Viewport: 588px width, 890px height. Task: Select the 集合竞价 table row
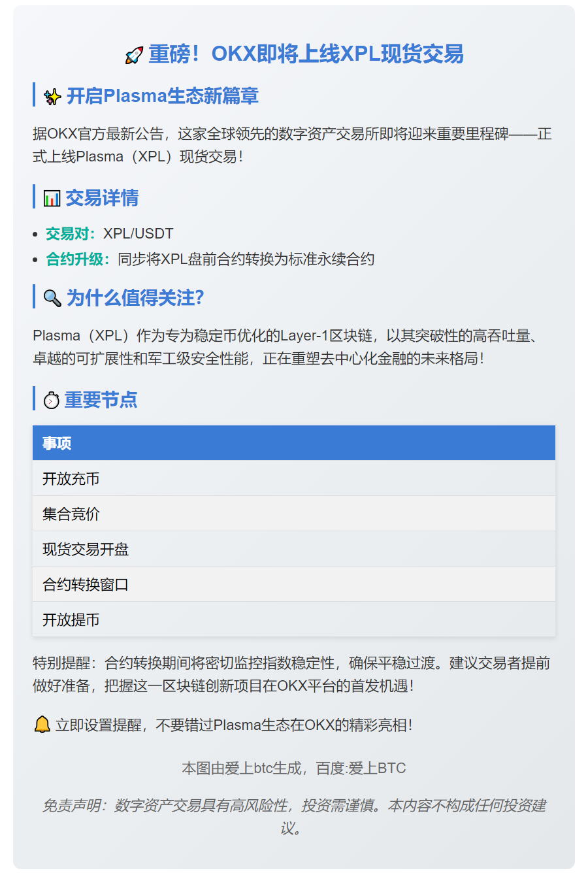pyautogui.click(x=71, y=514)
